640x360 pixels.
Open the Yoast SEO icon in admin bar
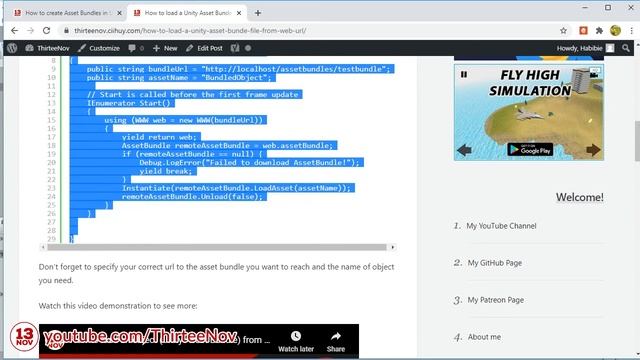[x=235, y=48]
